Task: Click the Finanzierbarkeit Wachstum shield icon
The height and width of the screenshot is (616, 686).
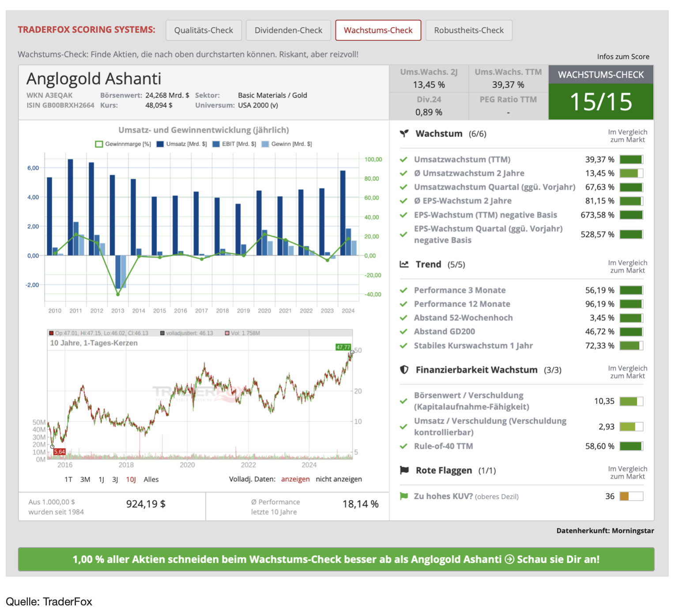Action: tap(404, 370)
